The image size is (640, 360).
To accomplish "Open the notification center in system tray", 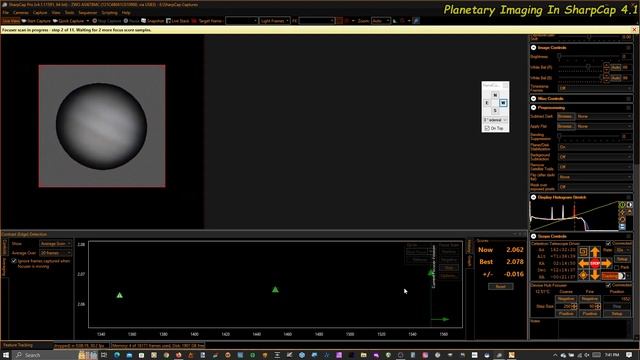I will coord(629,355).
